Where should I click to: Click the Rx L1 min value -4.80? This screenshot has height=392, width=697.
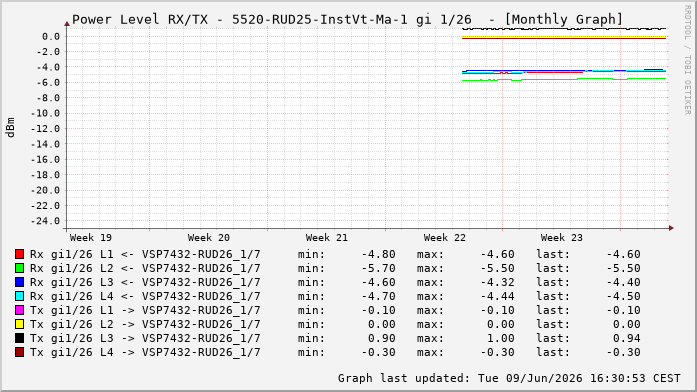click(378, 254)
